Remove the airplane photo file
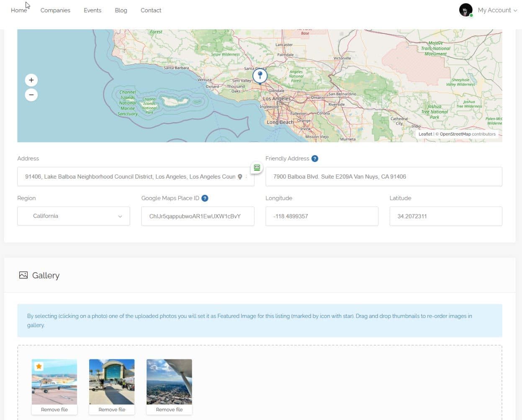Image resolution: width=522 pixels, height=420 pixels. click(54, 410)
